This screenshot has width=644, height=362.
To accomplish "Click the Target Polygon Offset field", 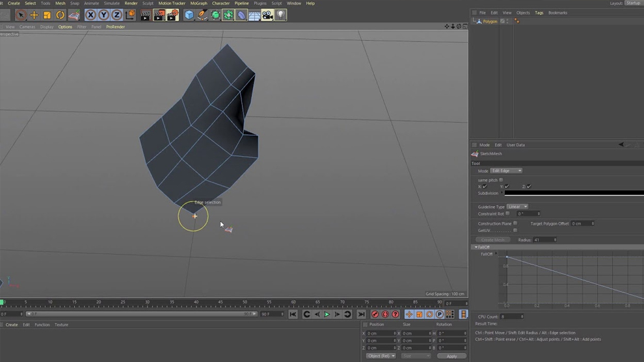I will 582,224.
